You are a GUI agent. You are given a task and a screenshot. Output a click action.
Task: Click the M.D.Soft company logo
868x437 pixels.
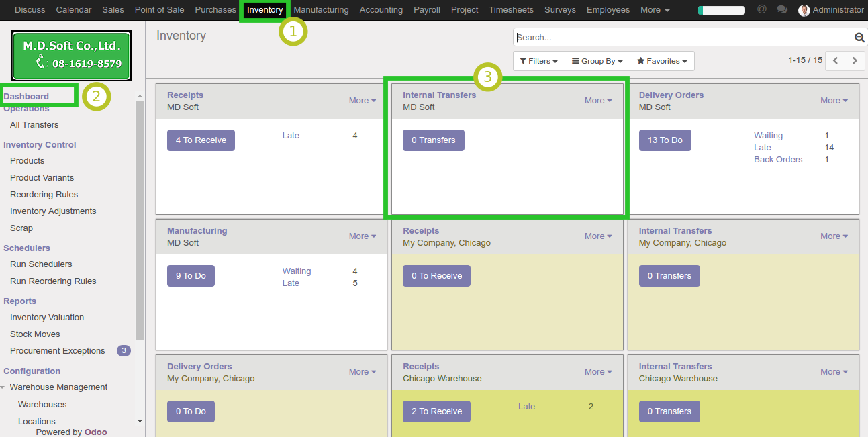click(72, 55)
